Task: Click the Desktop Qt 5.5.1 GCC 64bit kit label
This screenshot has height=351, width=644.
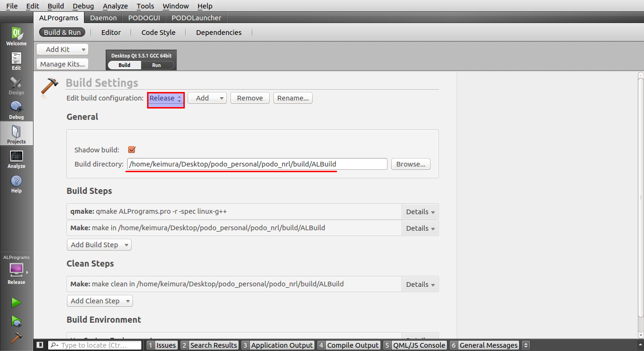Action: [141, 56]
